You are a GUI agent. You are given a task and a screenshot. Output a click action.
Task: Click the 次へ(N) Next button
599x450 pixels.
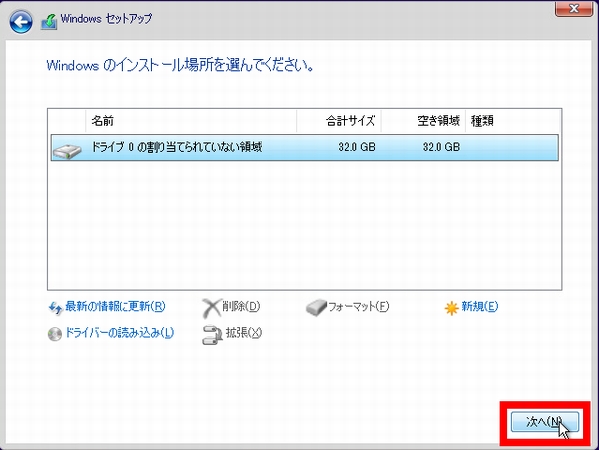[x=545, y=422]
